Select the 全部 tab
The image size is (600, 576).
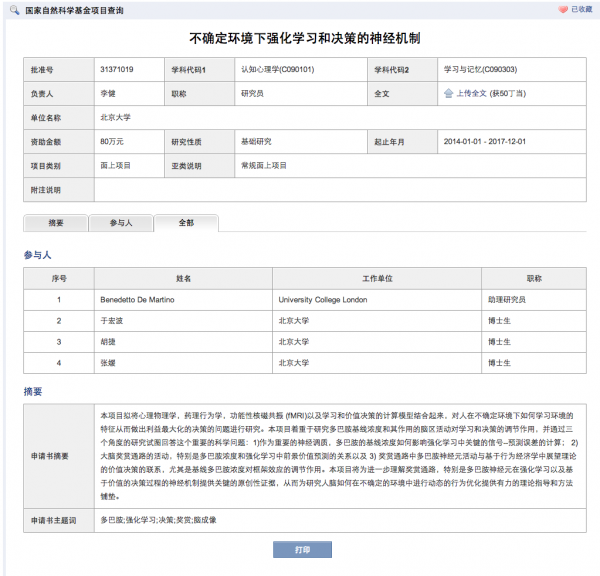(186, 223)
